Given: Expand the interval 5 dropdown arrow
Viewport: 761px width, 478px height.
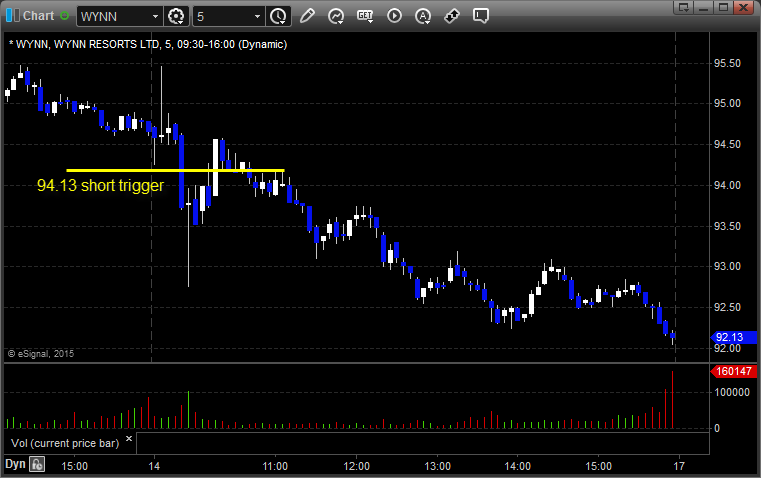Looking at the screenshot, I should coord(258,16).
